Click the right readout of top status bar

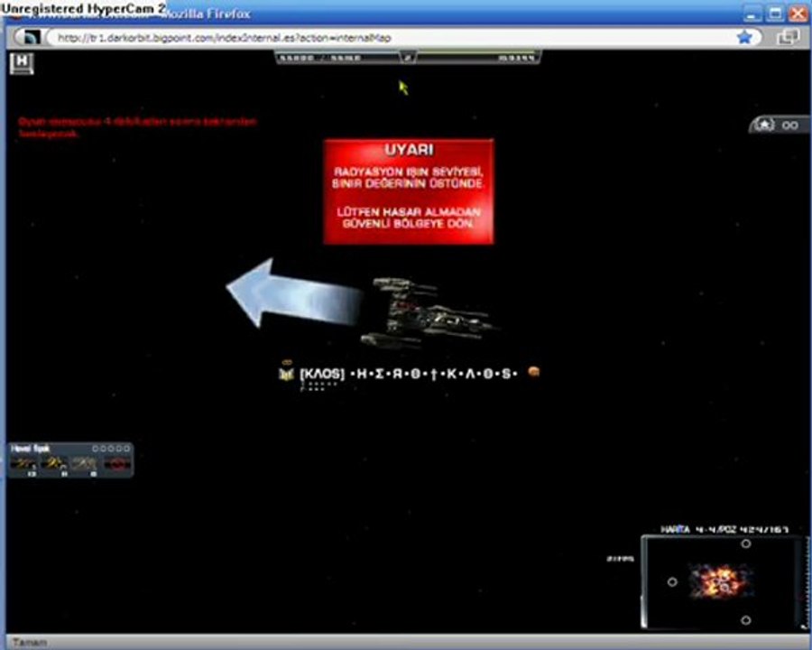(516, 58)
